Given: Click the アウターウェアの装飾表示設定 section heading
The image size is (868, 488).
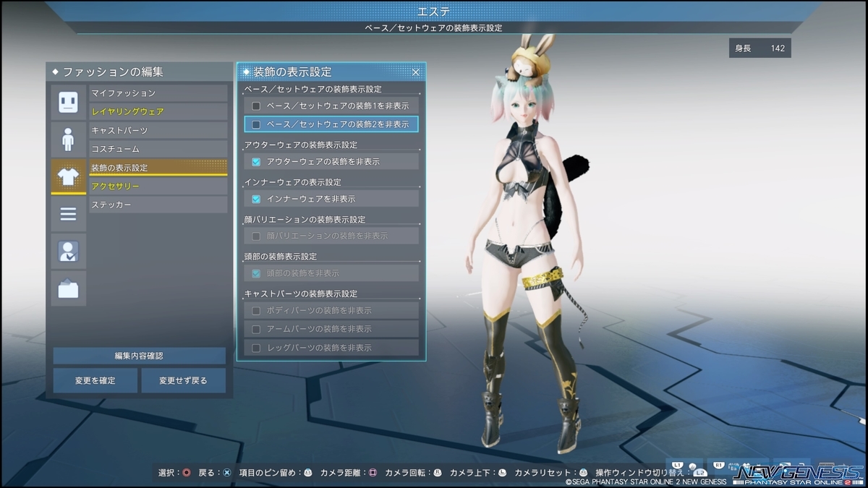Looking at the screenshot, I should pyautogui.click(x=301, y=145).
